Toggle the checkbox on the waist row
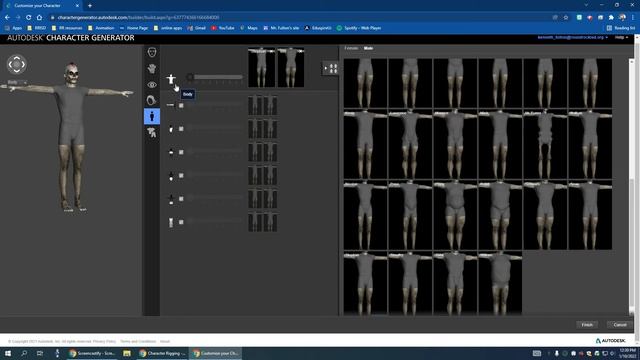 [x=181, y=152]
